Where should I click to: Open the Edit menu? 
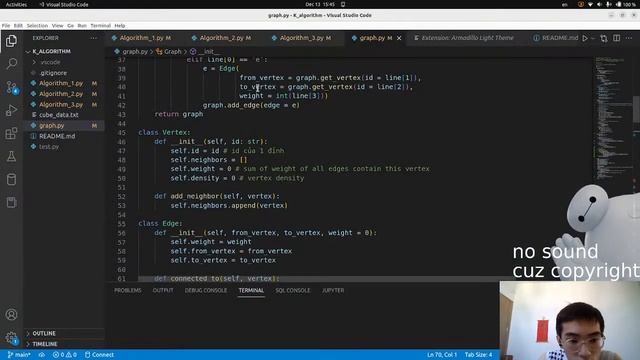18,26
